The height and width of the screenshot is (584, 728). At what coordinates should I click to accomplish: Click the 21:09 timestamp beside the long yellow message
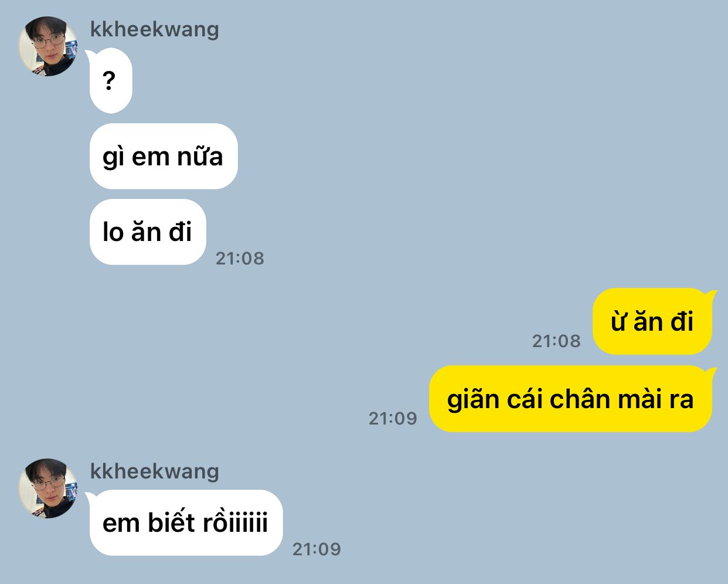(393, 419)
